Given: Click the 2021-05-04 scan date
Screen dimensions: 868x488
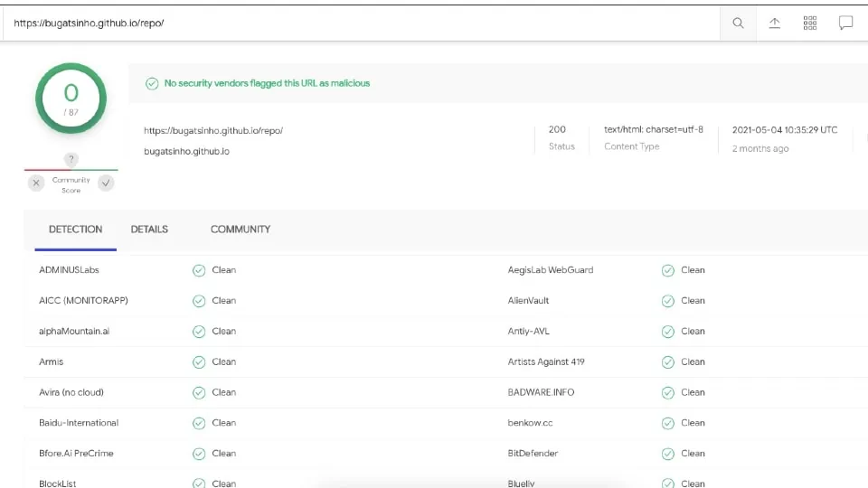Looking at the screenshot, I should coord(785,129).
